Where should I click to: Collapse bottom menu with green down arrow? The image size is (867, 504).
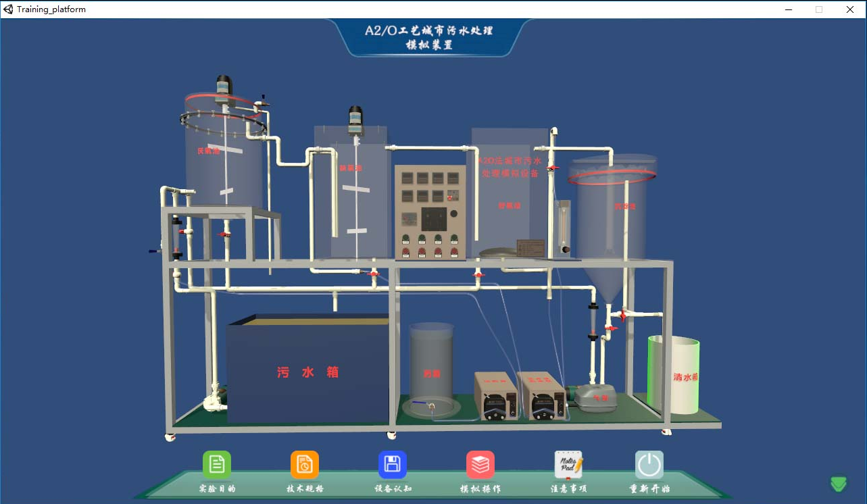pos(839,484)
